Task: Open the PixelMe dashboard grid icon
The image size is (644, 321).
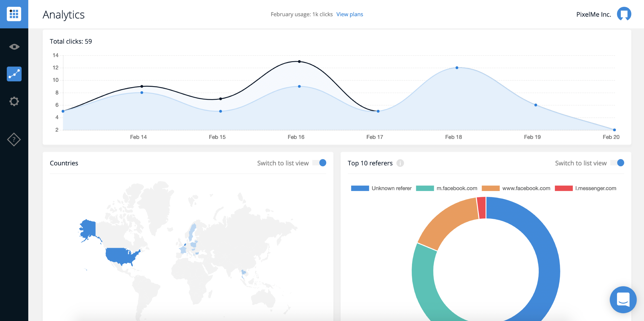Action: tap(14, 14)
